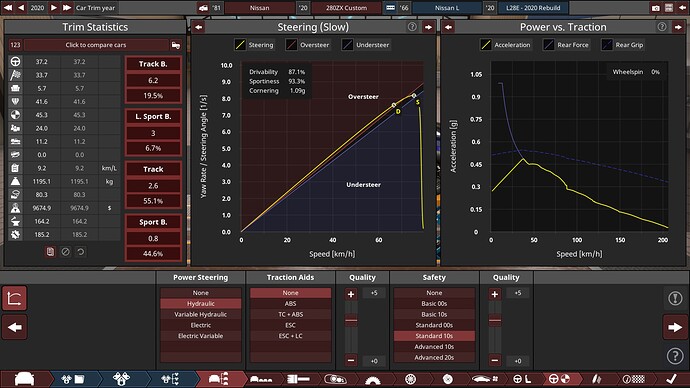Viewport: 690px width, 388px height.
Task: Click the steering wheel drivability stat icon
Action: [15, 62]
